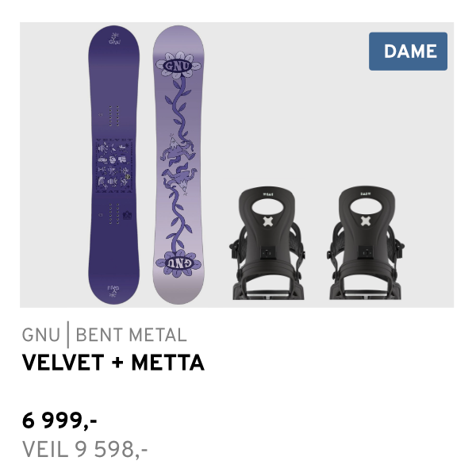Viewport: 476px width, 476px height.
Task: Click the blue DAME badge
Action: pyautogui.click(x=408, y=52)
